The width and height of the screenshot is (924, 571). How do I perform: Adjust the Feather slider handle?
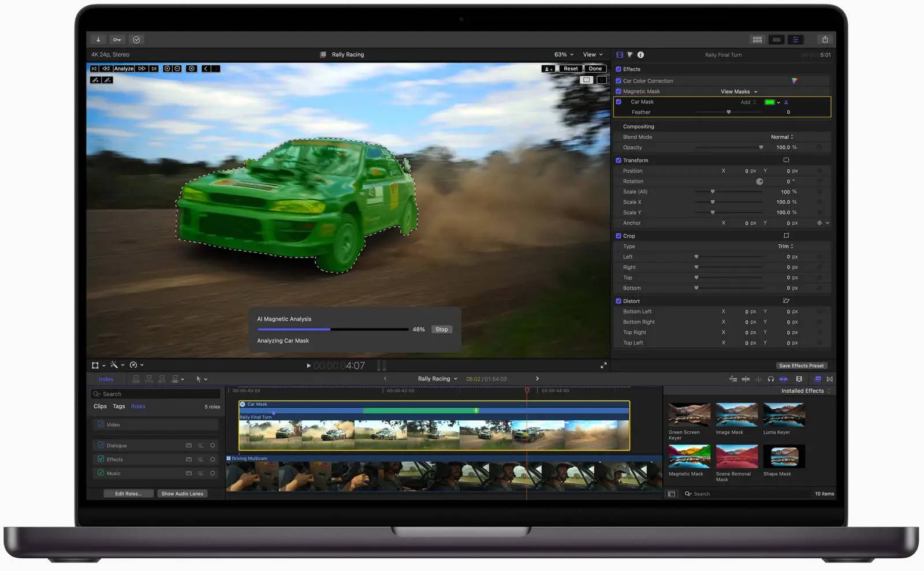tap(729, 113)
